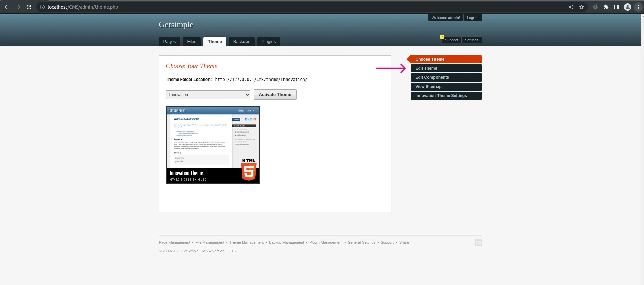This screenshot has height=285, width=644.
Task: Open Backup Management footer link
Action: pyautogui.click(x=287, y=243)
